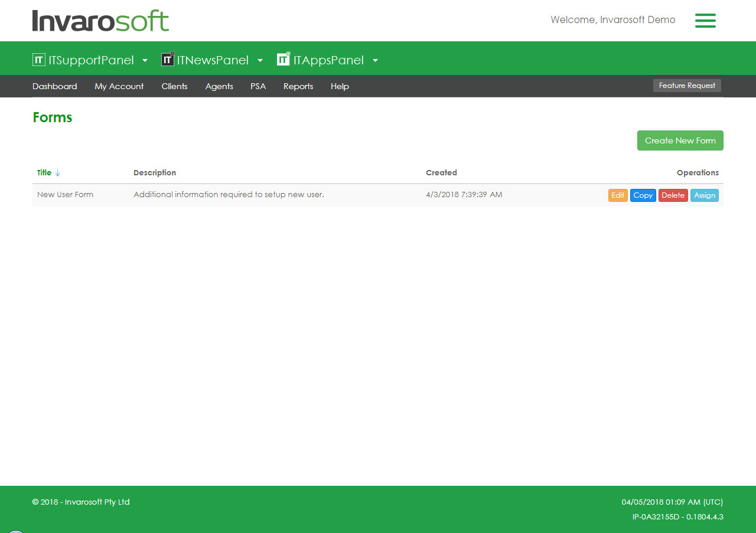Delete the New User Form
756x533 pixels.
click(x=673, y=195)
